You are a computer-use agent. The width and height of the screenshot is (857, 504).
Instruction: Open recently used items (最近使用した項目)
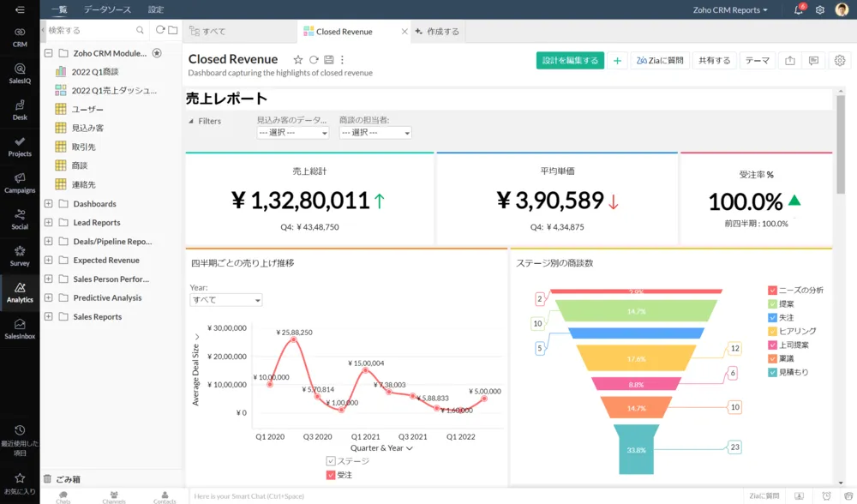click(20, 441)
